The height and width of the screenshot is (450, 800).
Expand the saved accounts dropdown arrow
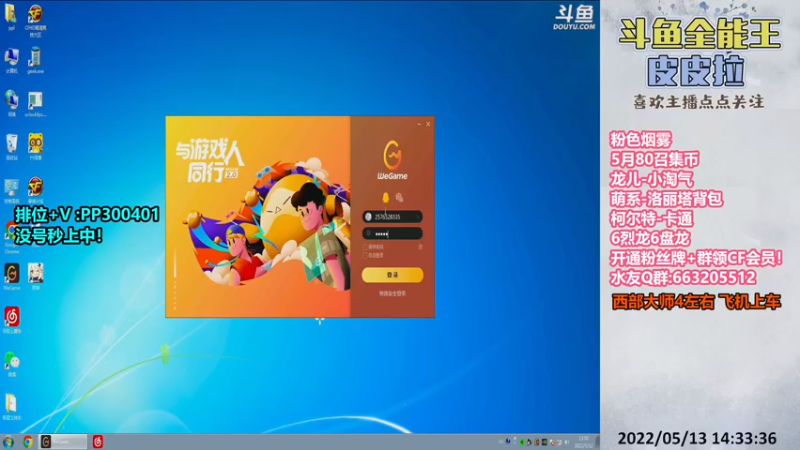418,217
